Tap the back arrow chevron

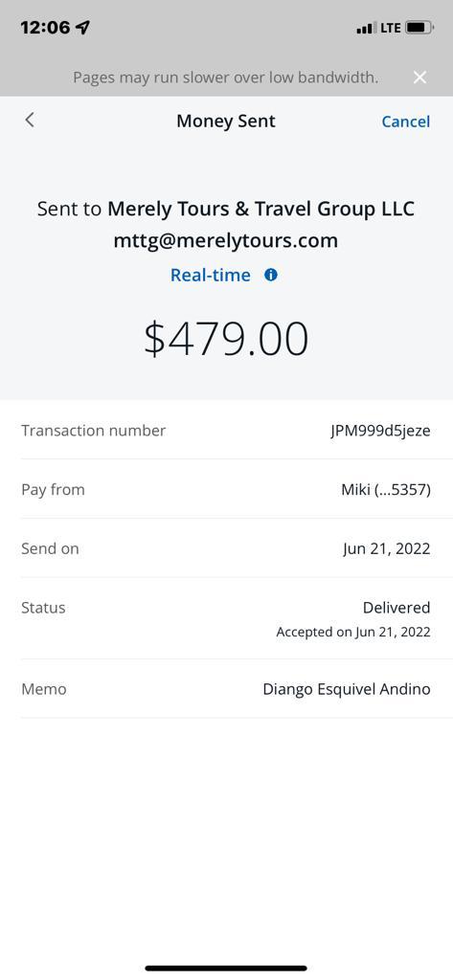30,120
